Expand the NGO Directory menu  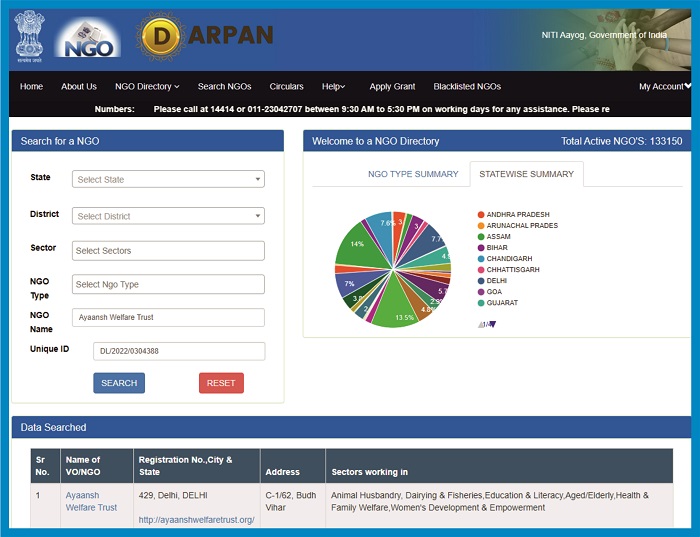(x=147, y=87)
